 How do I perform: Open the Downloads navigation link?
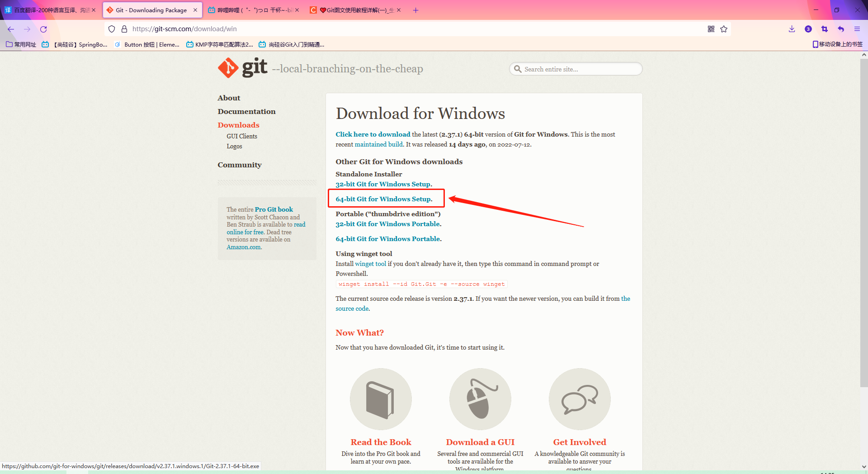click(238, 125)
